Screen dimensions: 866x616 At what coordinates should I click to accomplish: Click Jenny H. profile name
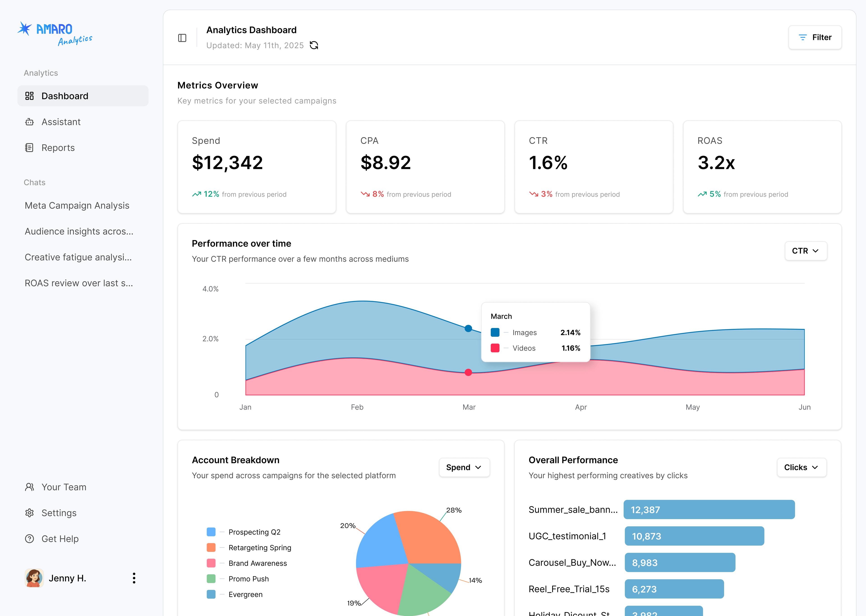[67, 578]
